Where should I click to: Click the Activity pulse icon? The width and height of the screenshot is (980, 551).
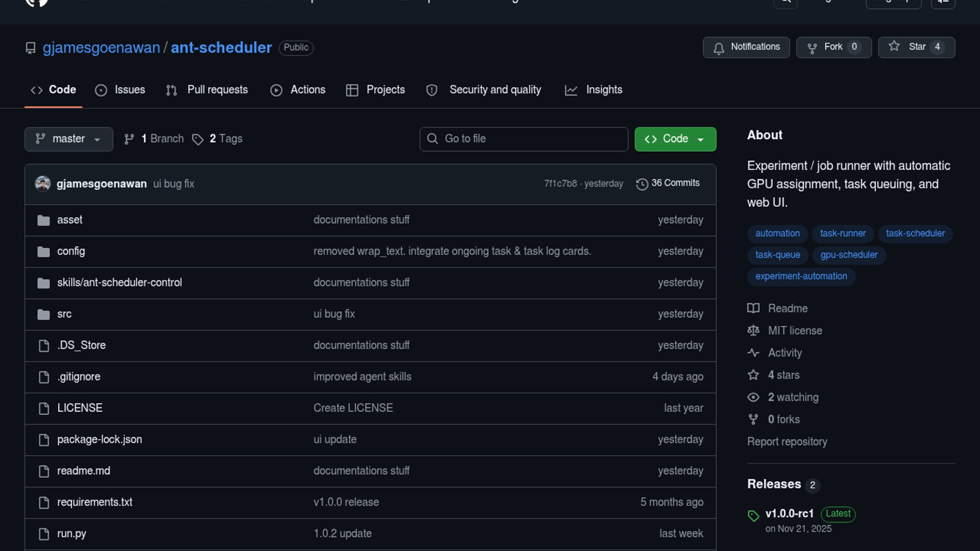click(x=753, y=353)
